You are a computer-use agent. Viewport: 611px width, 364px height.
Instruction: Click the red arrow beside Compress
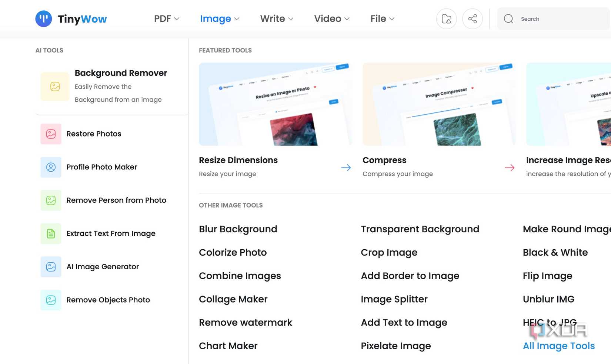pos(510,168)
